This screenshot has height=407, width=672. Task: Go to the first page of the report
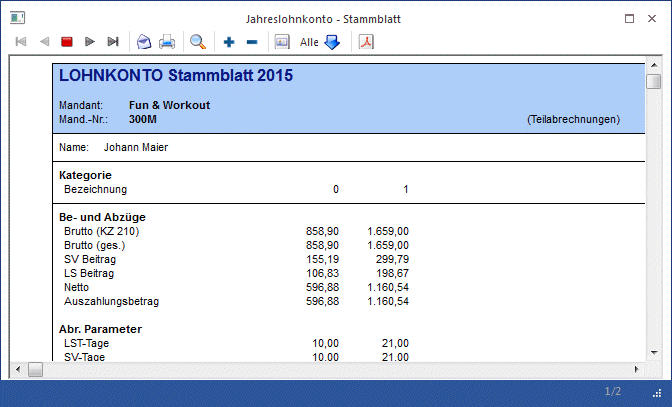(21, 42)
